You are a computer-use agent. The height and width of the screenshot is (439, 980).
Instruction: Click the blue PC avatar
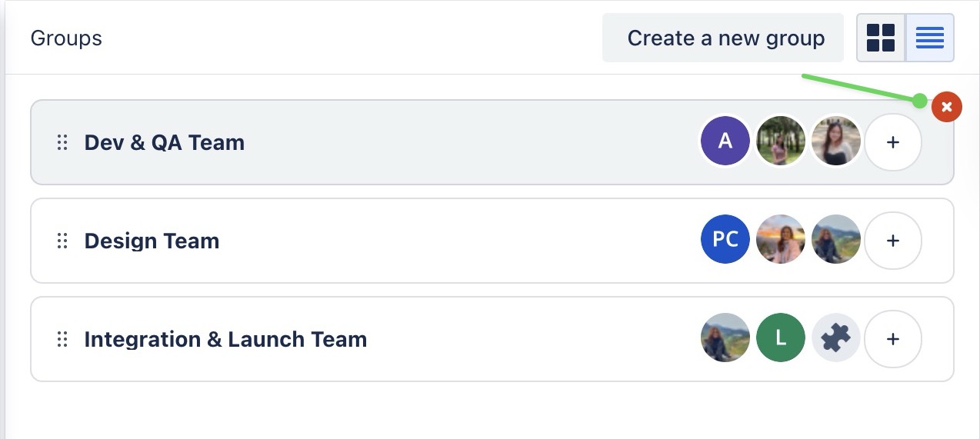click(725, 240)
